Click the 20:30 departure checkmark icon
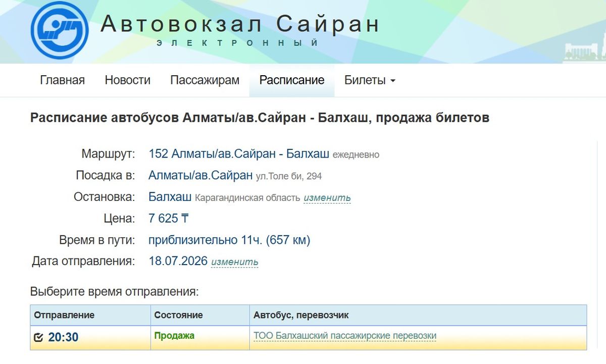Screen dimensions: 606x364 (x=38, y=337)
